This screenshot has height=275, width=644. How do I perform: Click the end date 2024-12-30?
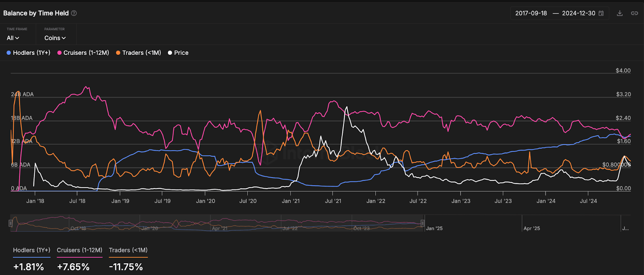pos(578,13)
